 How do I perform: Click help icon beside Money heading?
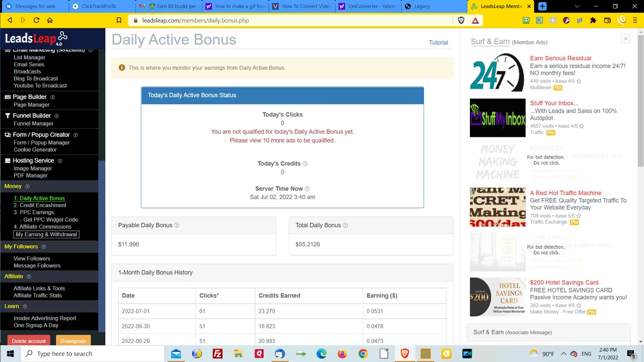point(27,187)
